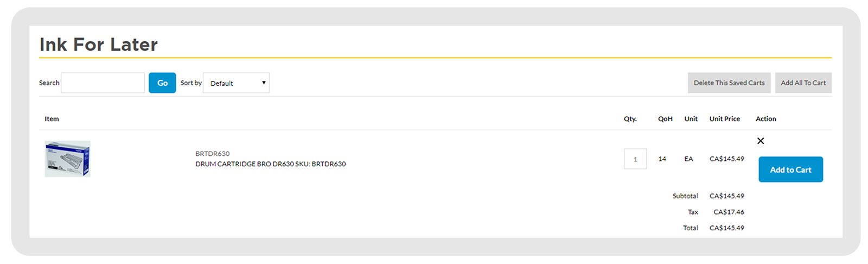The image size is (868, 264).
Task: Click the DRUM CARTRIDGE BRO DR630 description
Action: coord(271,164)
